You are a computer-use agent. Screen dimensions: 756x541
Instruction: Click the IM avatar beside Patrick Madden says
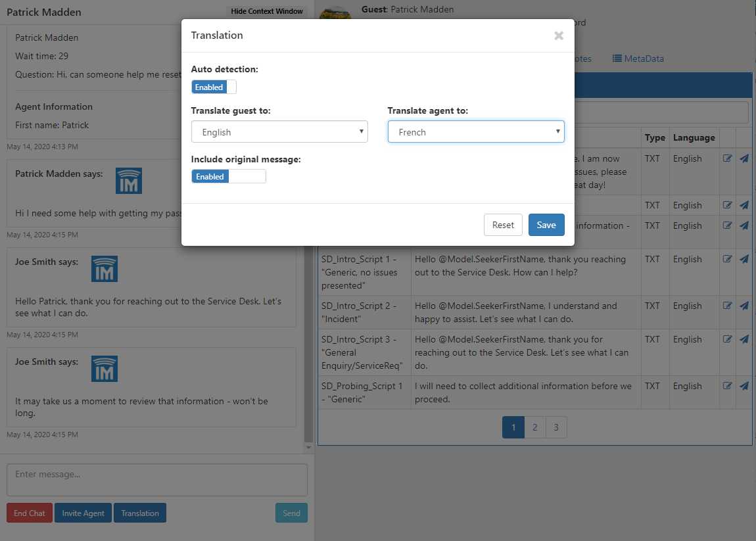coord(129,181)
